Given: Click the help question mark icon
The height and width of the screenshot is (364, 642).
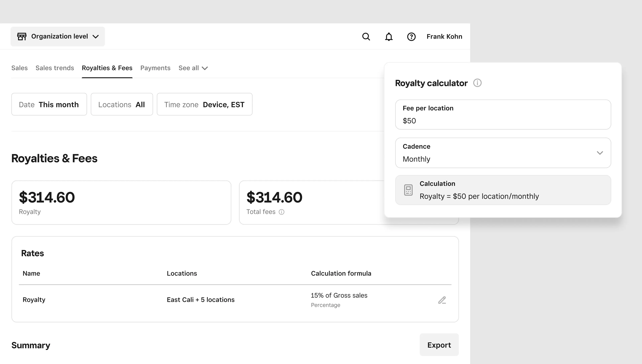Looking at the screenshot, I should pos(411,37).
